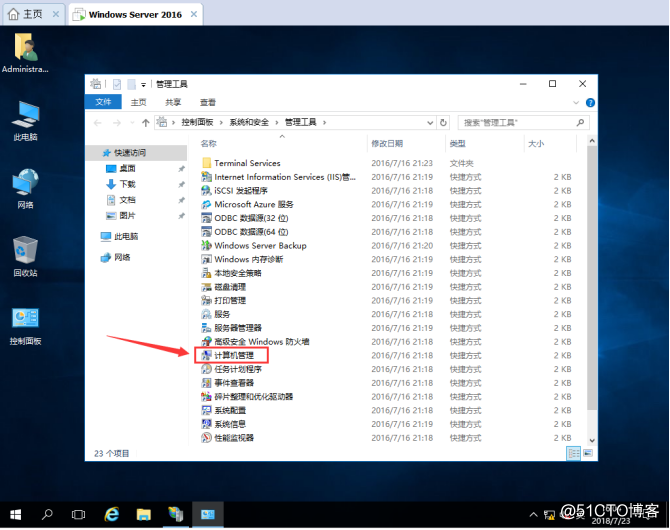Click the explorer help question mark icon
This screenshot has width=670, height=530.
[x=590, y=103]
